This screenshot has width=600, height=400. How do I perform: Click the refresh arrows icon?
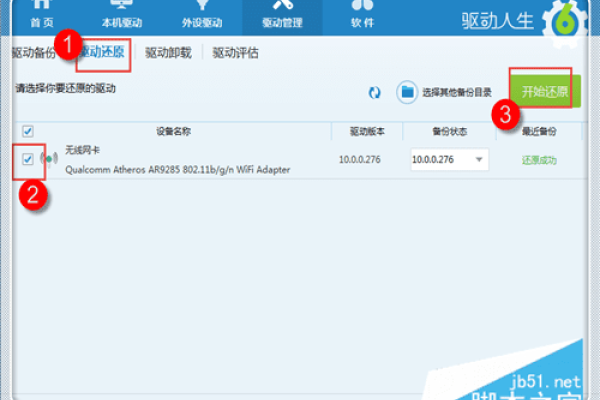374,92
